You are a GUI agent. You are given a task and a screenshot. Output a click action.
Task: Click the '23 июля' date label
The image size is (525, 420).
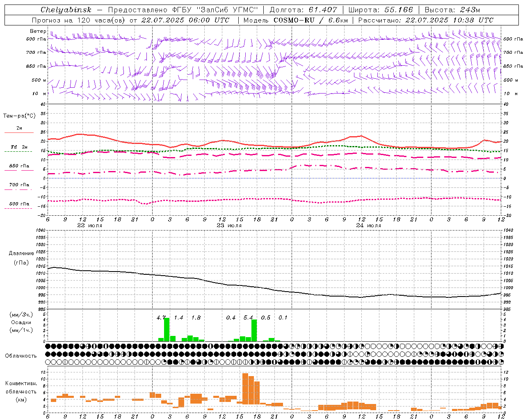pyautogui.click(x=229, y=226)
